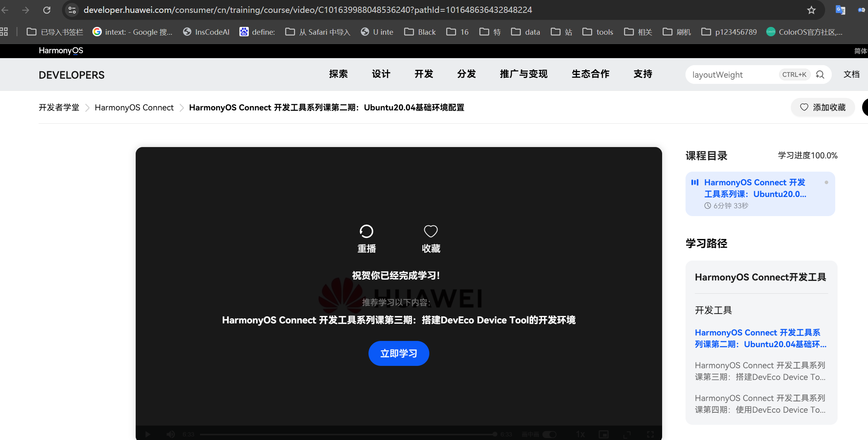Screen dimensions: 868x440
Task: Open 第三期 DevEco Device Tool course in sidebar
Action: coord(760,371)
